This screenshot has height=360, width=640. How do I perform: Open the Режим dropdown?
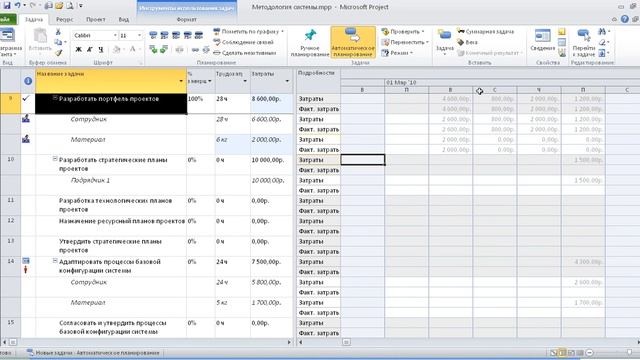(398, 53)
